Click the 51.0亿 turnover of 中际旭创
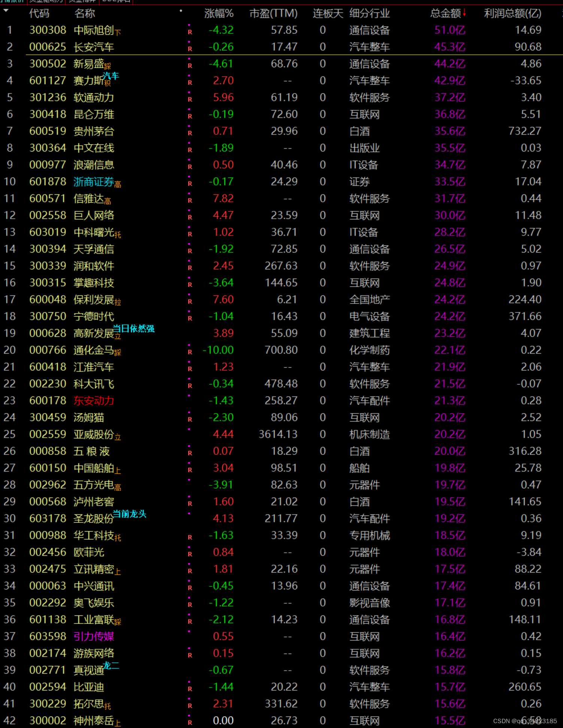The width and height of the screenshot is (563, 728). [x=450, y=30]
